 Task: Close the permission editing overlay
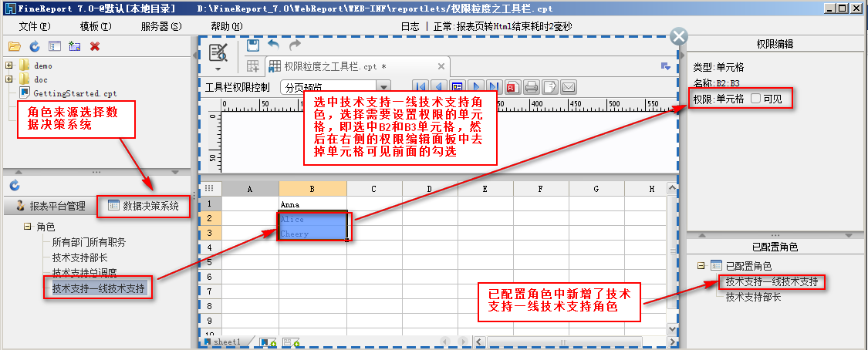(679, 36)
